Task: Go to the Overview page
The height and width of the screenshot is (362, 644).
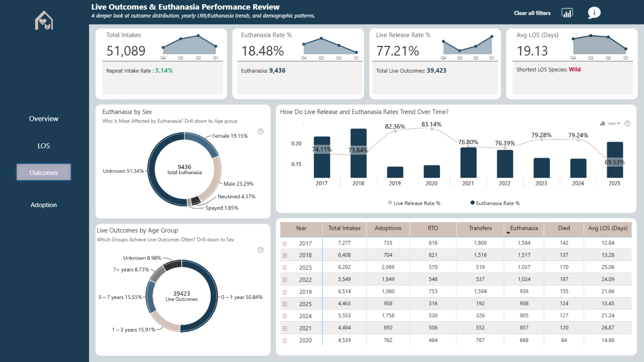Action: [44, 119]
